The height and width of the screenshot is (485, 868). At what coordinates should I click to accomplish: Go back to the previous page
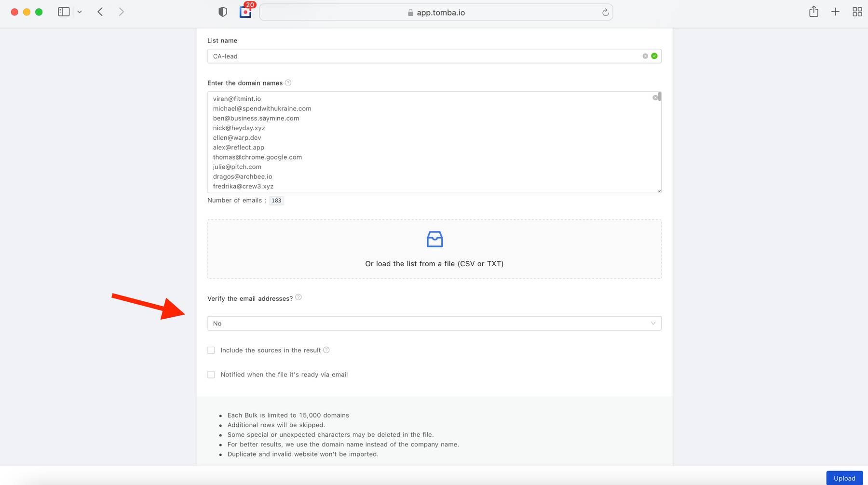(x=100, y=12)
